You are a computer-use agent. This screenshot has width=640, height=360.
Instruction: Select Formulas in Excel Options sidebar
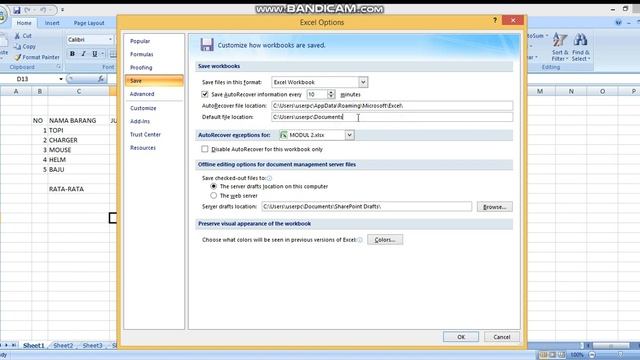pyautogui.click(x=154, y=54)
